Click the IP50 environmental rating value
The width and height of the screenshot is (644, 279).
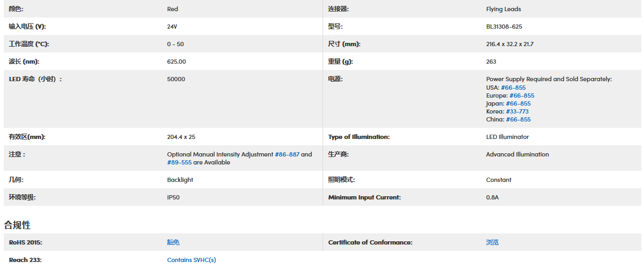click(174, 197)
